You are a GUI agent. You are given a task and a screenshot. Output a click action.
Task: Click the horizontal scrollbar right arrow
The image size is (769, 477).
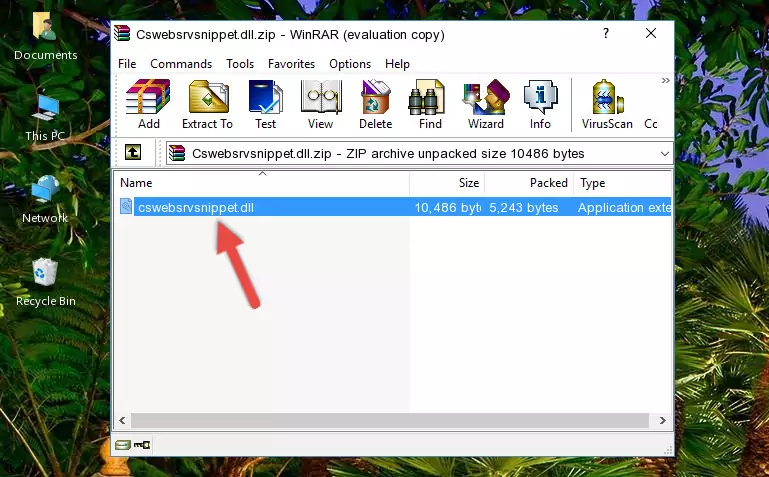663,420
